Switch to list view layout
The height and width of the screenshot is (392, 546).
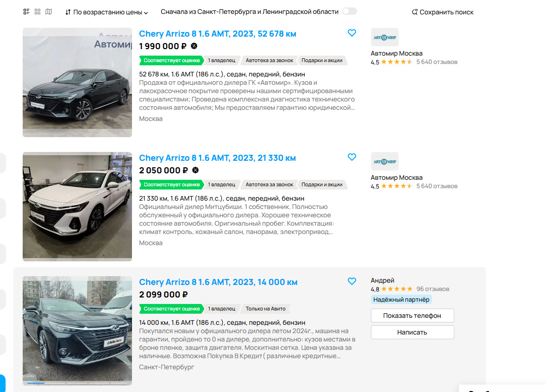(x=26, y=12)
